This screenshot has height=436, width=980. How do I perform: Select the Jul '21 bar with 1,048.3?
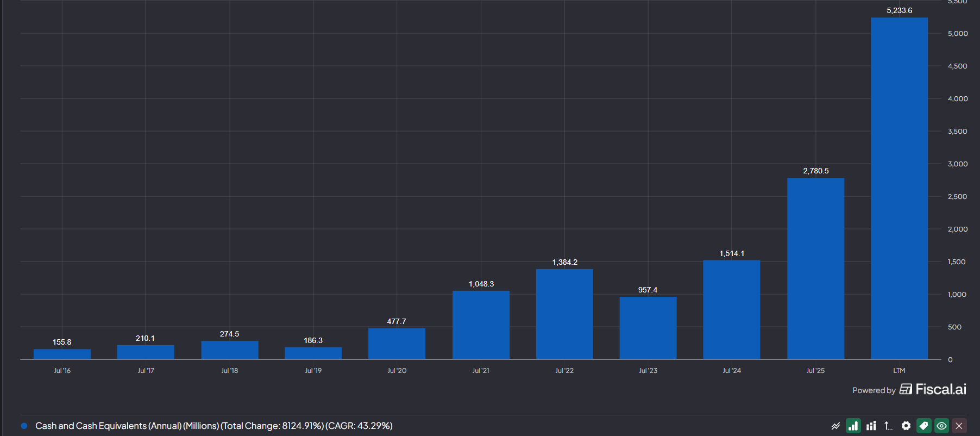(481, 325)
